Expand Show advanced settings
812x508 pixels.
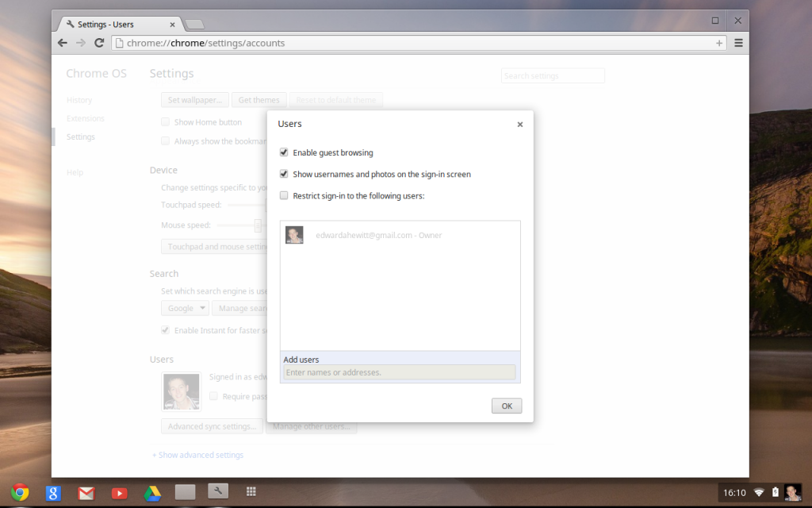tap(197, 455)
